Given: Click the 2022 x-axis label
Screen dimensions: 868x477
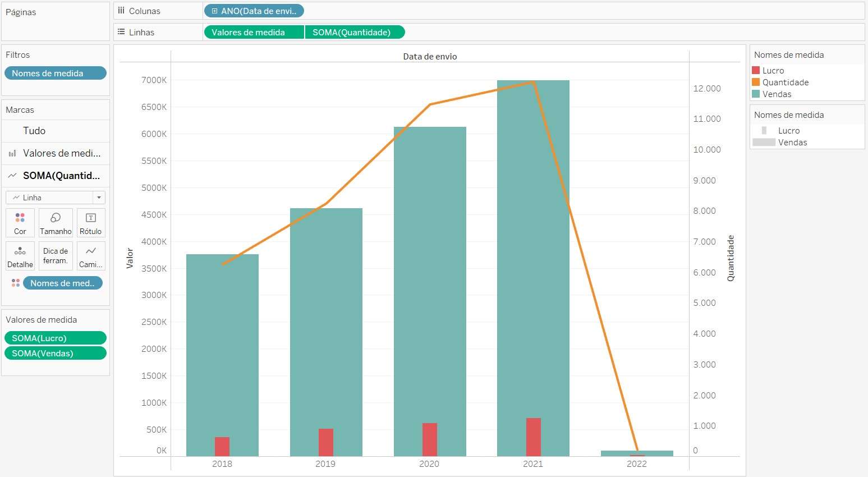Looking at the screenshot, I should click(637, 464).
